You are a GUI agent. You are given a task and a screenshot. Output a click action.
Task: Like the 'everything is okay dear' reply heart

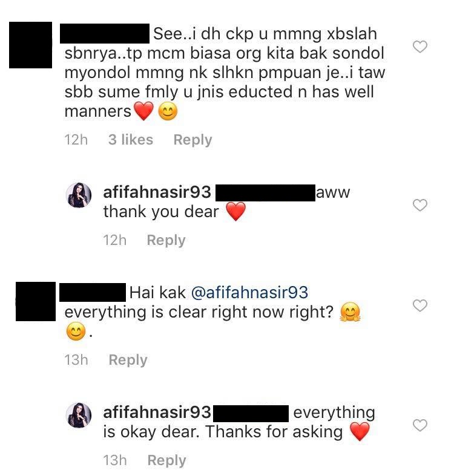(420, 425)
